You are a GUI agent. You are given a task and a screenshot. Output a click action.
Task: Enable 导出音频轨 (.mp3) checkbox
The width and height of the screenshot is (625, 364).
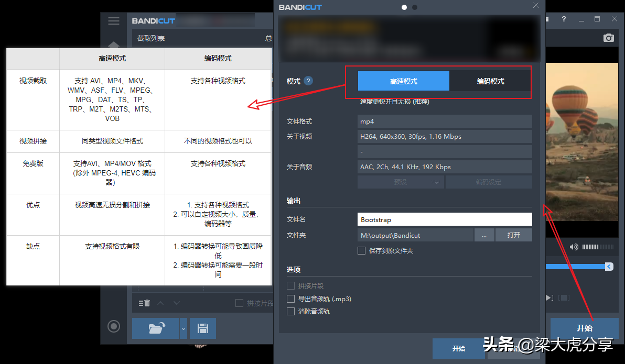(290, 299)
